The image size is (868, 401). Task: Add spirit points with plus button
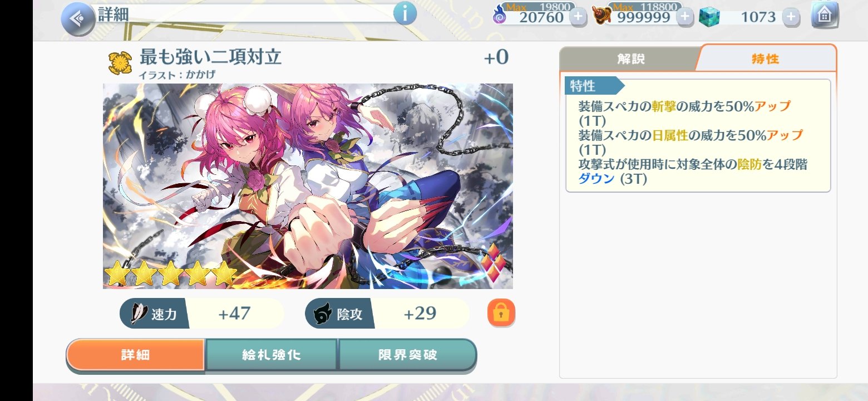tap(578, 17)
